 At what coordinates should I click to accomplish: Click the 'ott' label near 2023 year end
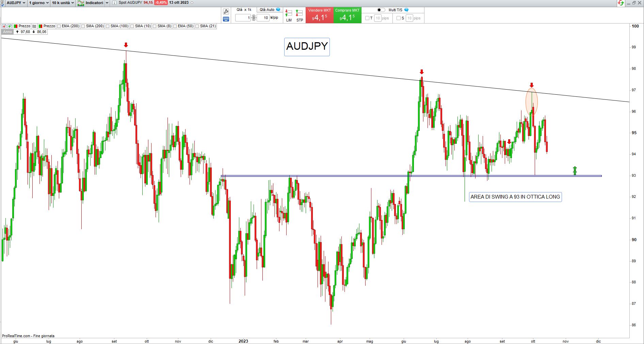(533, 341)
